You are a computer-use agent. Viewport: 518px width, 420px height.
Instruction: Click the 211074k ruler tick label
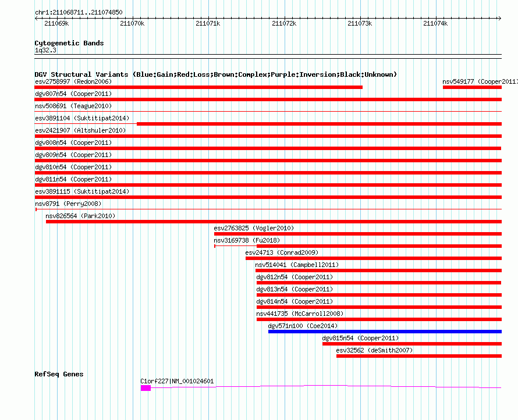point(435,23)
